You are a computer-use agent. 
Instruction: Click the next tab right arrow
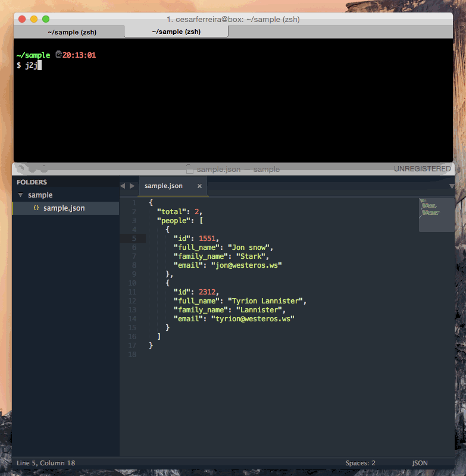pyautogui.click(x=132, y=186)
